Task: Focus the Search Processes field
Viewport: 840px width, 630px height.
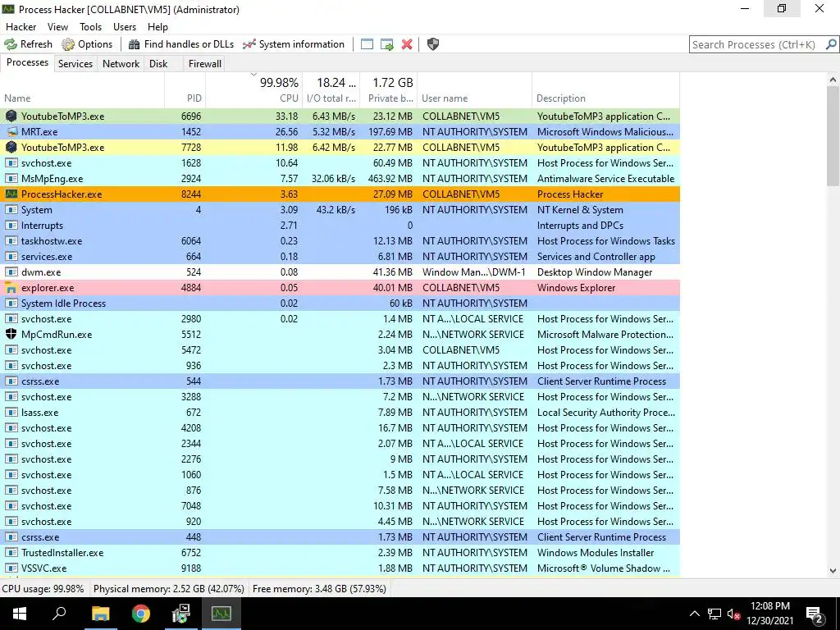Action: point(756,44)
